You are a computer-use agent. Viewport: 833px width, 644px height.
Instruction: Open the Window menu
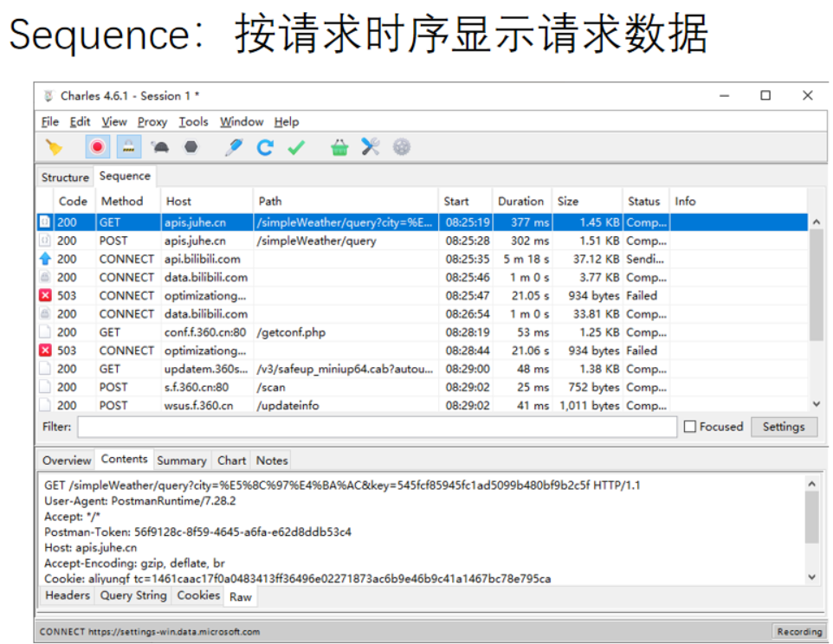(242, 121)
